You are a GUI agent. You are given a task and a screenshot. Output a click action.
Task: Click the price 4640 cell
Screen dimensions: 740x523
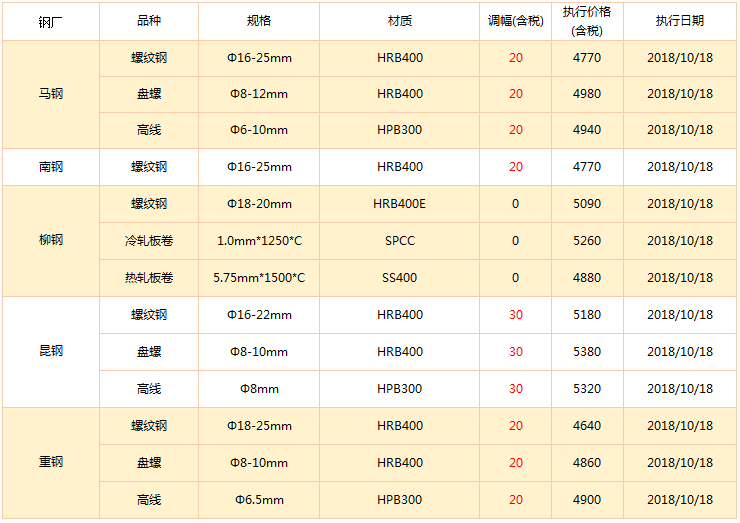tap(587, 426)
